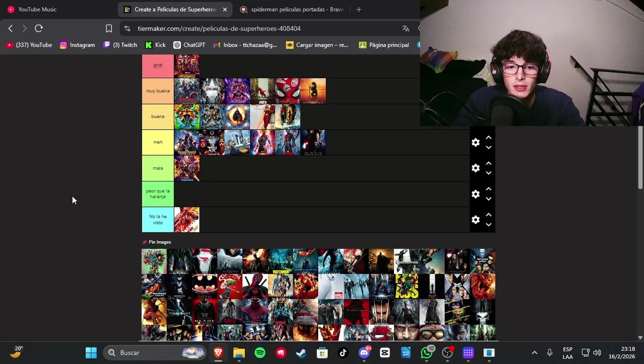Click the buena tier label

pos(158,117)
